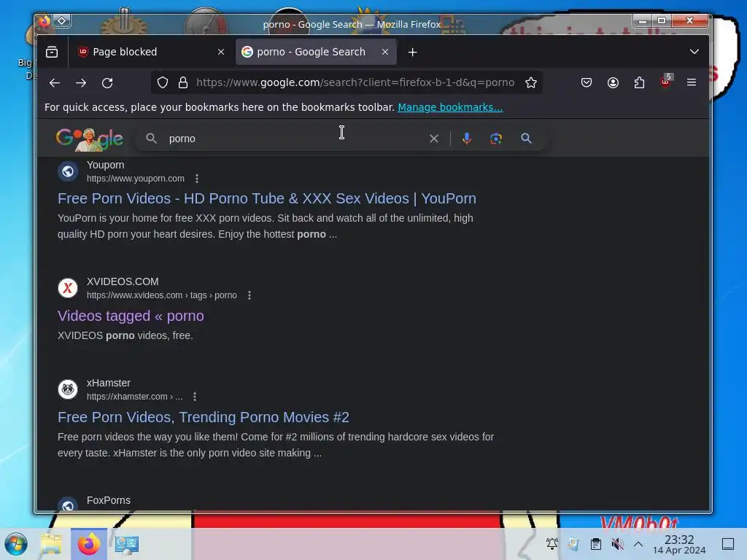Image resolution: width=747 pixels, height=560 pixels.
Task: Open the Firefox account menu
Action: click(x=613, y=83)
